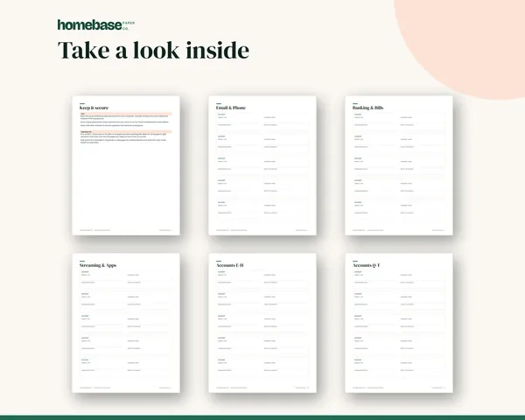The height and width of the screenshot is (420, 525).
Task: Select the 'Banking & Bills' page title
Action: (368, 108)
